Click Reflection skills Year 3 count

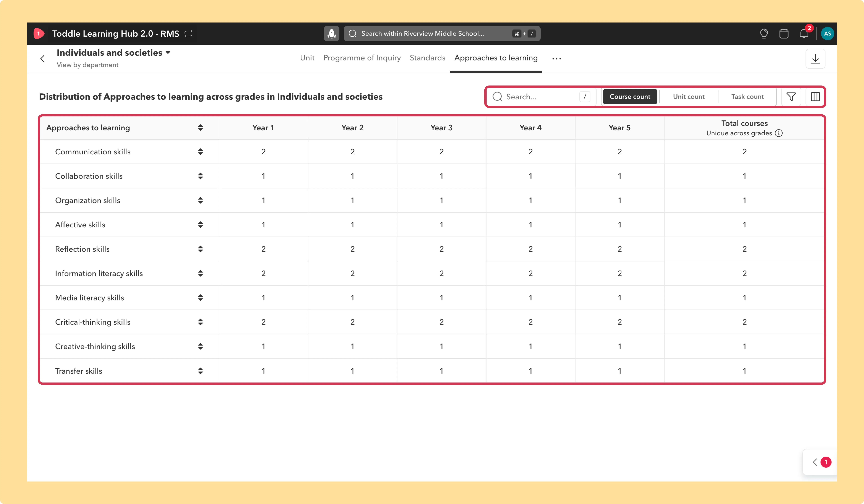(x=441, y=249)
